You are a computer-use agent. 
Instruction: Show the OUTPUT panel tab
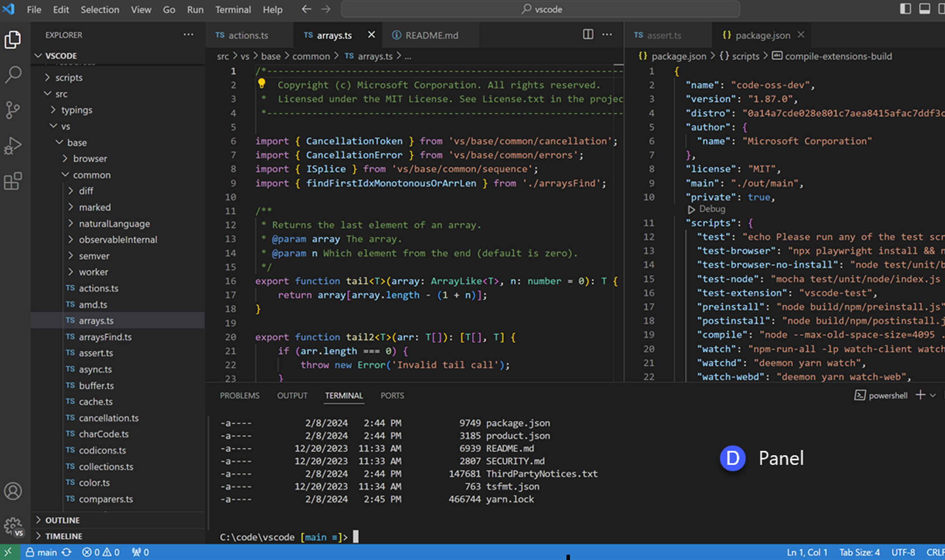[x=292, y=395]
